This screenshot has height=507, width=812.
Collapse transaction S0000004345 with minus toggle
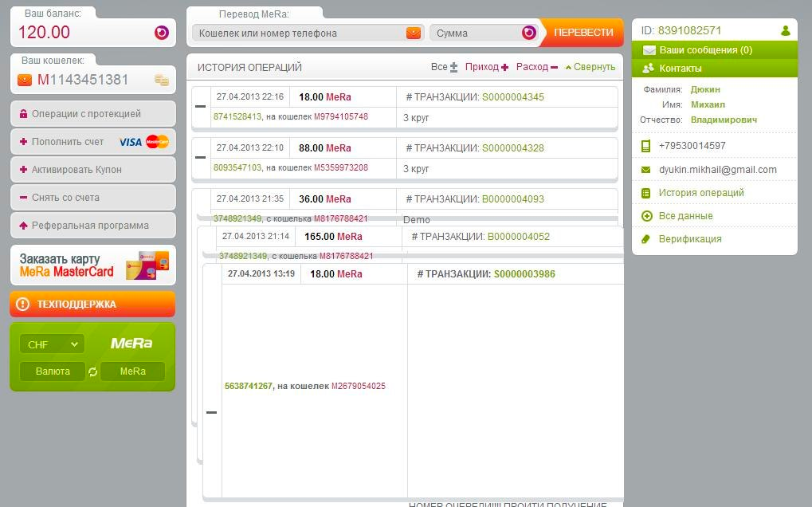click(201, 107)
